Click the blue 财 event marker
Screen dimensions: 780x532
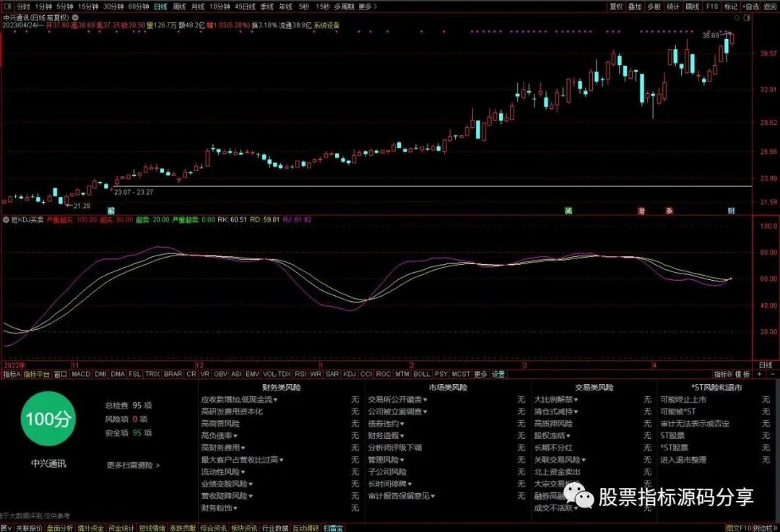tap(731, 211)
